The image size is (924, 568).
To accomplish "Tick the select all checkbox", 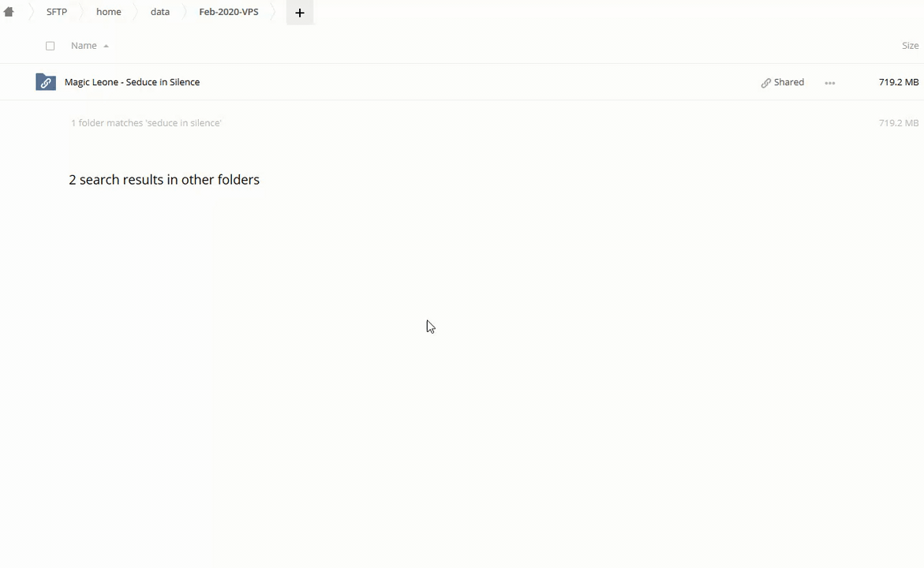I will click(51, 46).
